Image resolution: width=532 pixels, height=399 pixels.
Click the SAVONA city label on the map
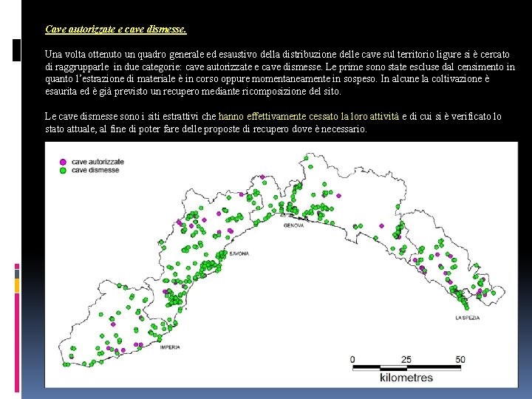[x=239, y=253]
